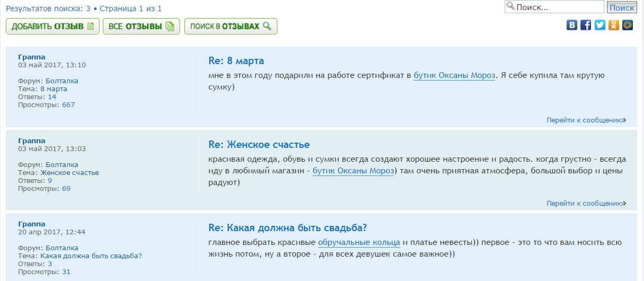Open forum 'Болталка' in свадьба post info
644x281 pixels.
point(62,248)
